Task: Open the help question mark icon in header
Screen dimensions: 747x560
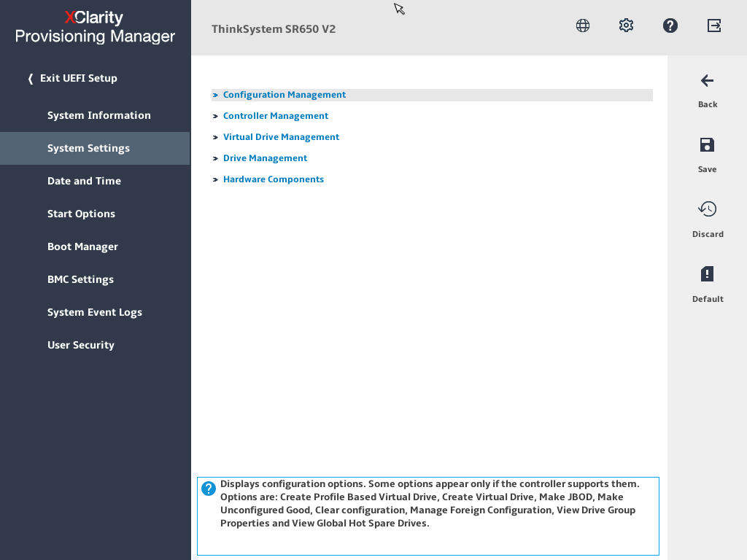Action: 670,26
